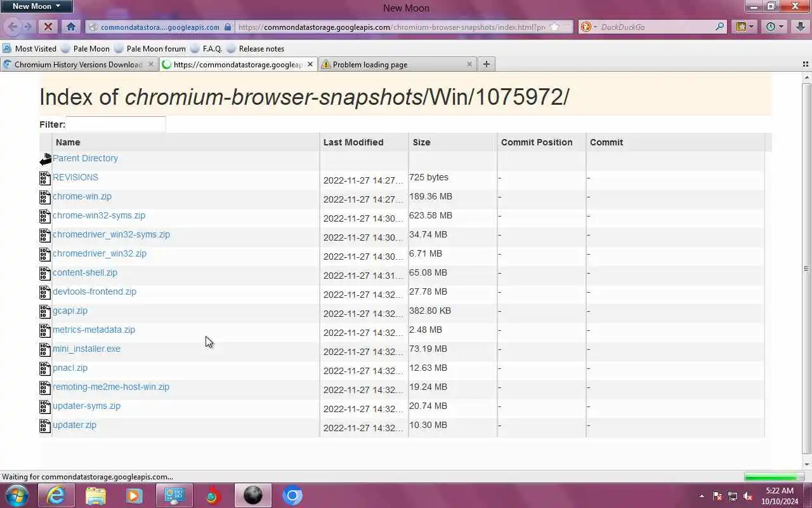Open the F.A.Q. bookmark
Screen dimensions: 812x508
pos(206,48)
